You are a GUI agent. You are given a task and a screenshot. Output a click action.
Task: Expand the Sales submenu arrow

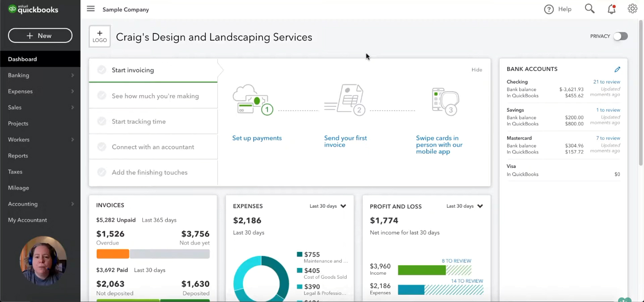(x=72, y=108)
